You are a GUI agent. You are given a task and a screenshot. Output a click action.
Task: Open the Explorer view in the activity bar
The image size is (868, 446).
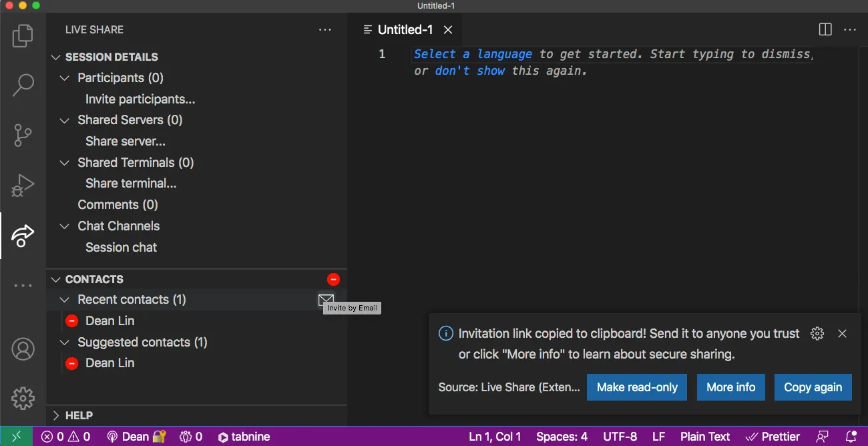(23, 36)
